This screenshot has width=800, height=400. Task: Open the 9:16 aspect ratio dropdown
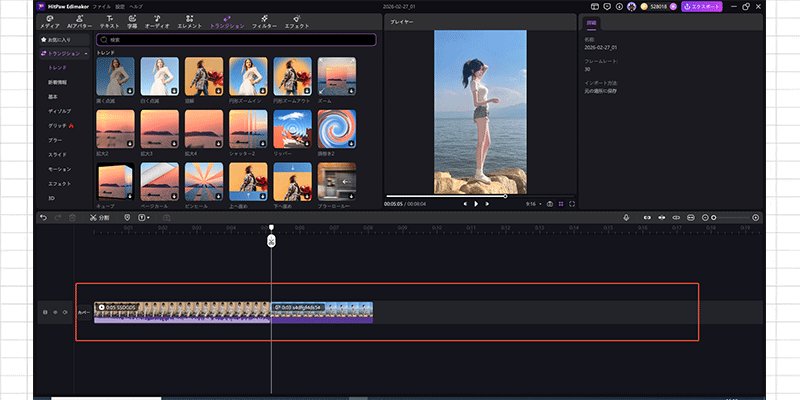(534, 204)
